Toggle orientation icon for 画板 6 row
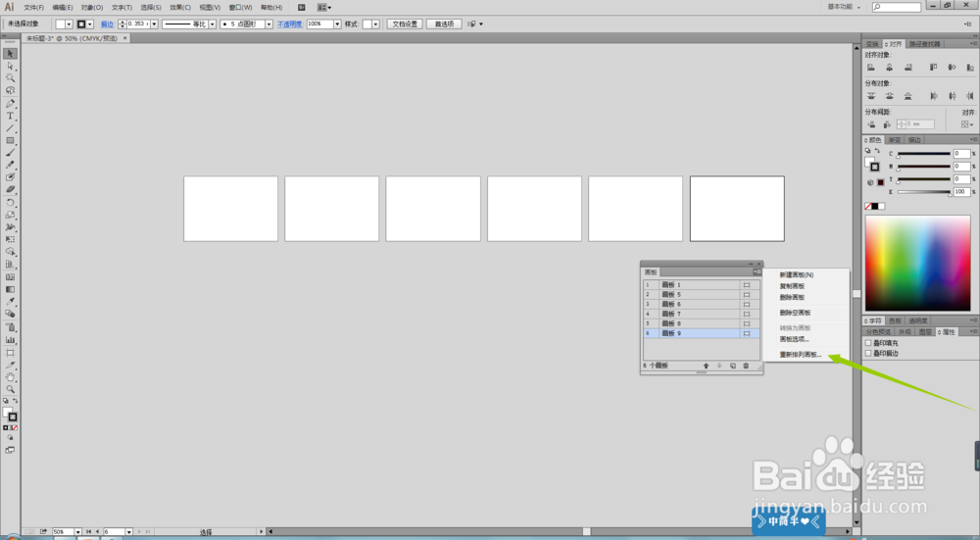Image resolution: width=980 pixels, height=540 pixels. (746, 305)
